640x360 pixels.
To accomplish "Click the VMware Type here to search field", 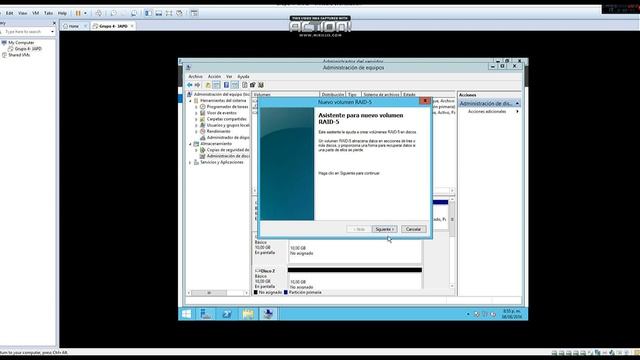I will click(x=25, y=31).
